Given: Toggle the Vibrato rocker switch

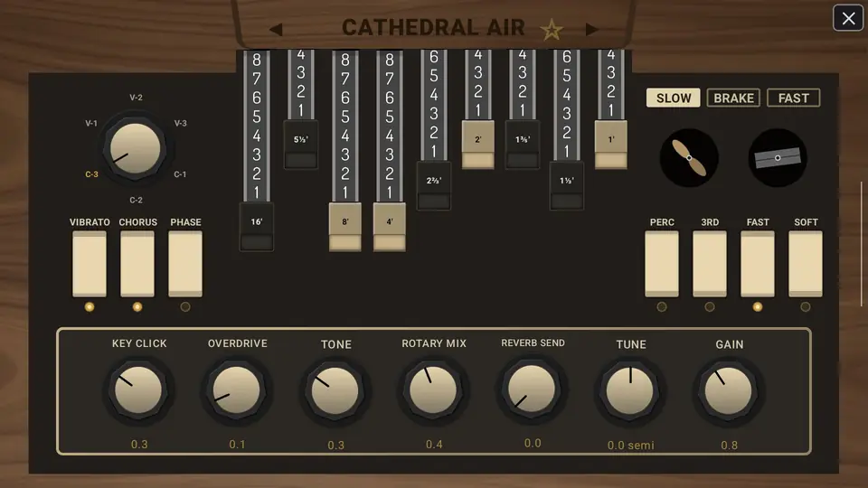Looking at the screenshot, I should point(90,264).
